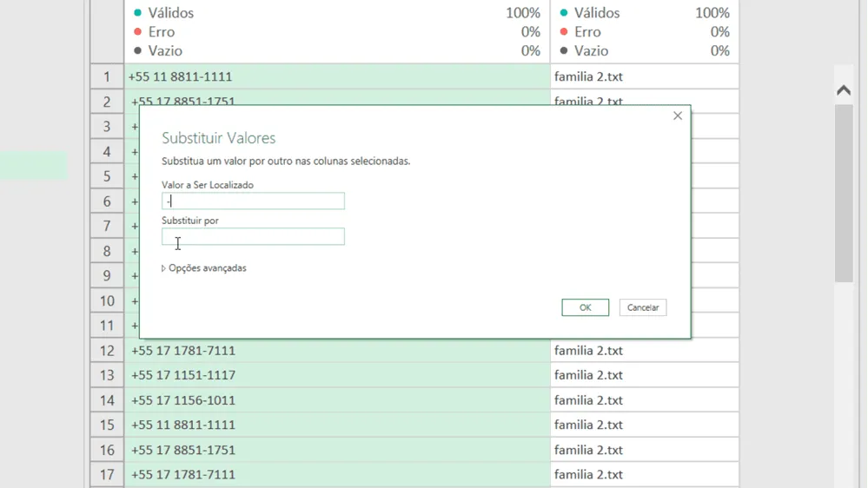868x488 pixels.
Task: Click the scroll up arrow
Action: pyautogui.click(x=844, y=90)
